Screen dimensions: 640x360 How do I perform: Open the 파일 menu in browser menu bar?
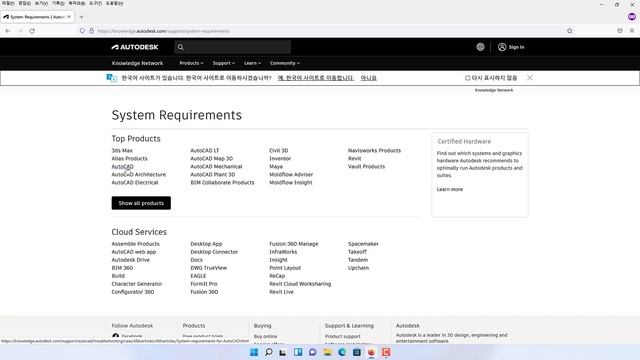click(x=8, y=3)
